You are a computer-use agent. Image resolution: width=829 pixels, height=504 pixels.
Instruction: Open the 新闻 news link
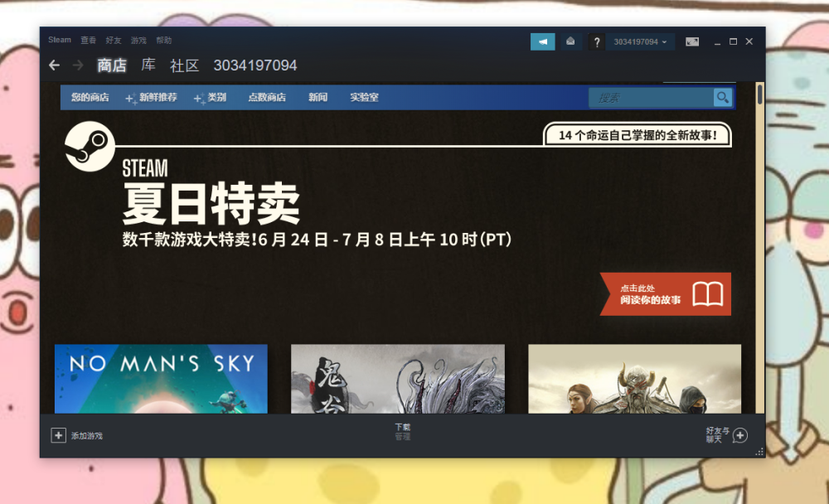pos(318,97)
